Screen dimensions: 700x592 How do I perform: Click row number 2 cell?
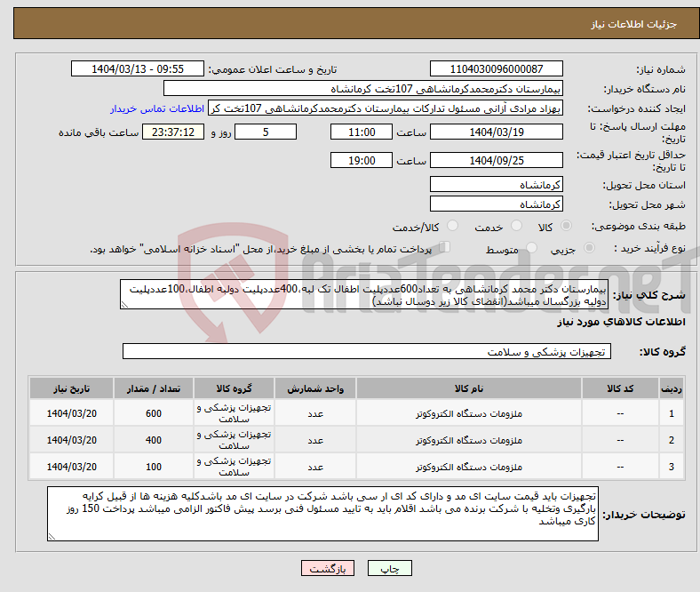point(671,440)
